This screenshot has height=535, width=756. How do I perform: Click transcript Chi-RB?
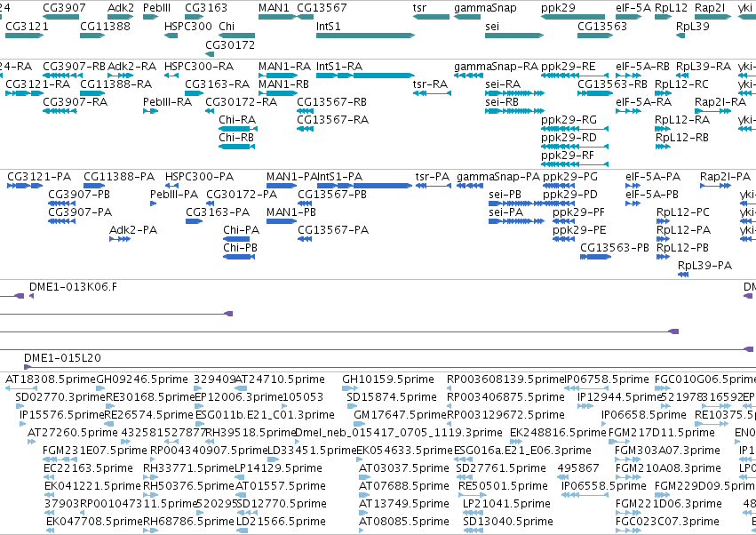236,138
